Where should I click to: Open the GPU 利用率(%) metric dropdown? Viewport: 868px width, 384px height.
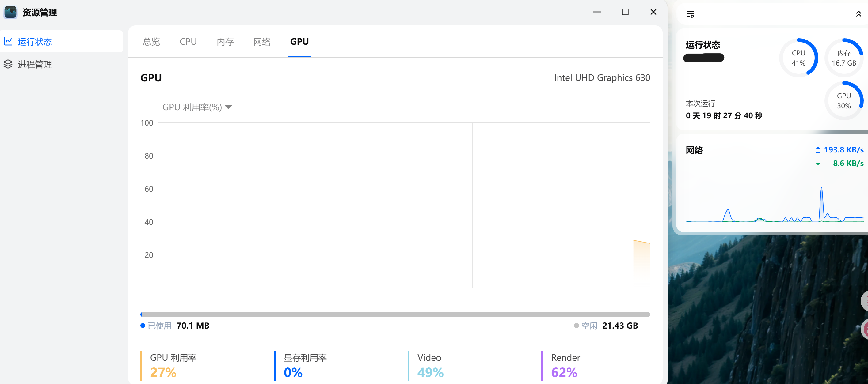[197, 107]
